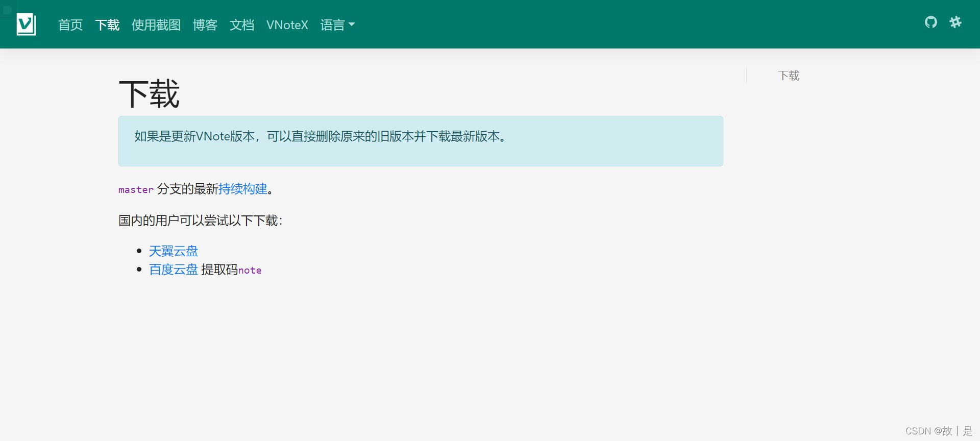Jump to 下载 in the sidebar outline
Viewport: 980px width, 441px height.
point(789,76)
